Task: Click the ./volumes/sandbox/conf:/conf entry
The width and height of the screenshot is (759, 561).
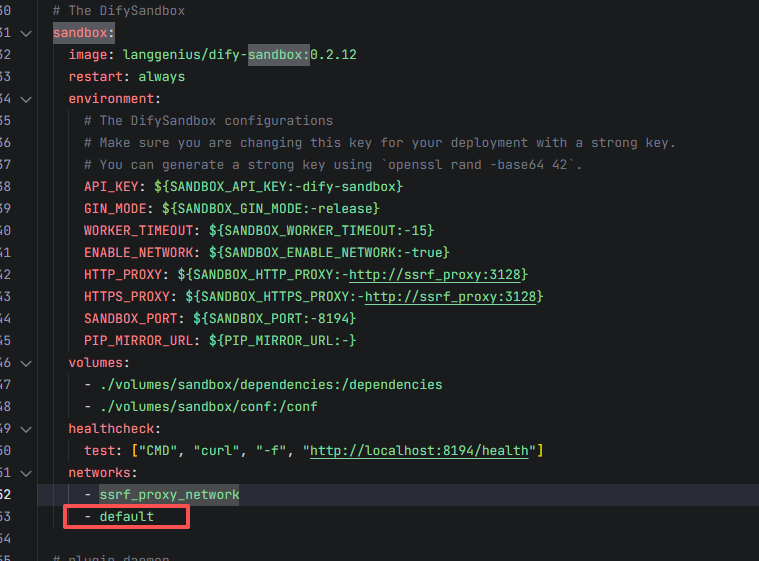Action: click(209, 407)
